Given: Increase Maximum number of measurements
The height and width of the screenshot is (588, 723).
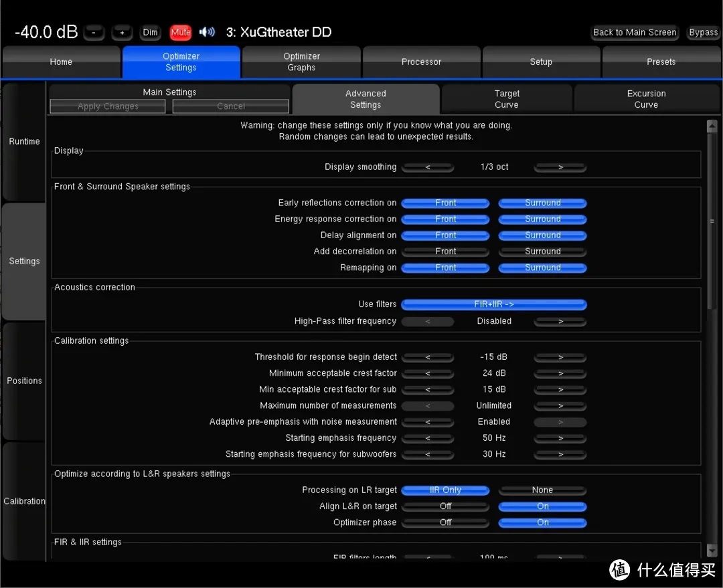Looking at the screenshot, I should click(x=560, y=405).
